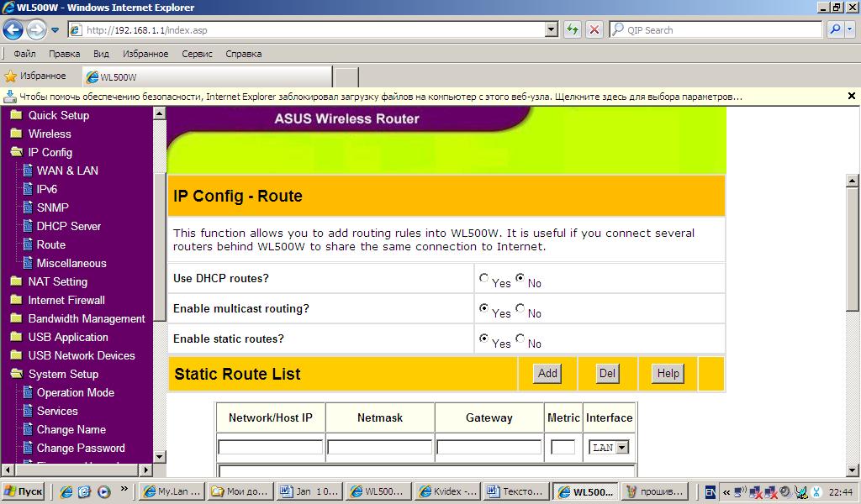The width and height of the screenshot is (861, 504).
Task: Click the IE Back arrow button
Action: [x=13, y=29]
